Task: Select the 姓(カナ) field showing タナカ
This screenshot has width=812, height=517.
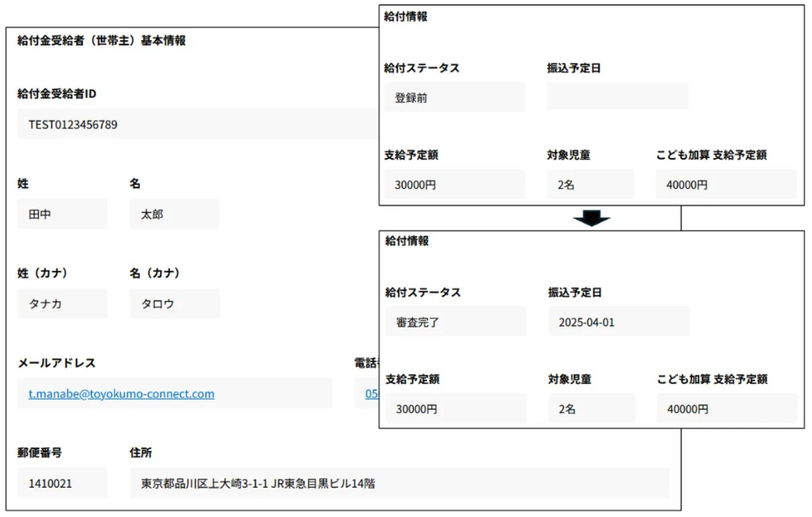Action: [x=62, y=304]
